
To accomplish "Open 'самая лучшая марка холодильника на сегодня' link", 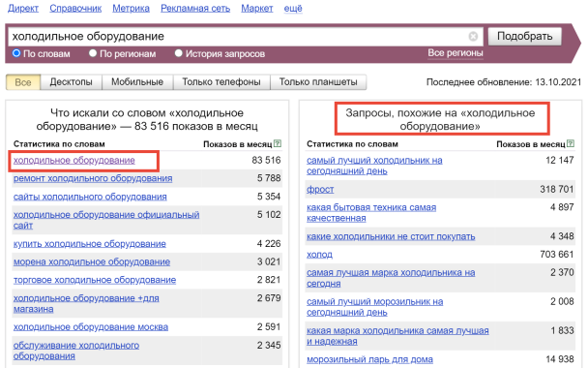I will [x=391, y=278].
